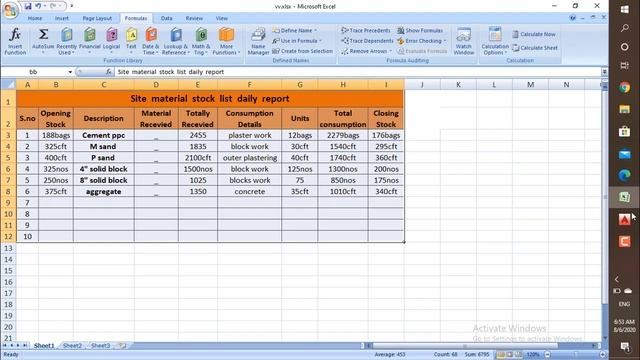Expand the formula bar
Screen dimensions: 640x360
(x=604, y=72)
